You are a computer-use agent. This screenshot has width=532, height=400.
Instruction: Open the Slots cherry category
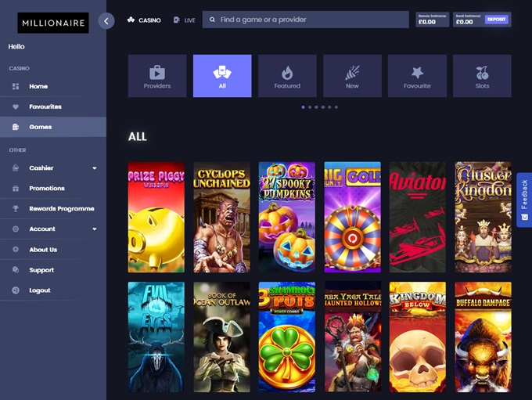coord(482,76)
